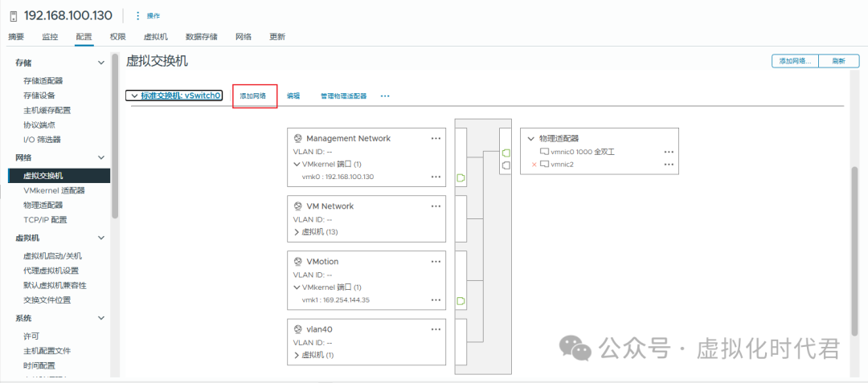The image size is (868, 383).
Task: Open 虚拟机启动/关机 settings
Action: (x=52, y=256)
